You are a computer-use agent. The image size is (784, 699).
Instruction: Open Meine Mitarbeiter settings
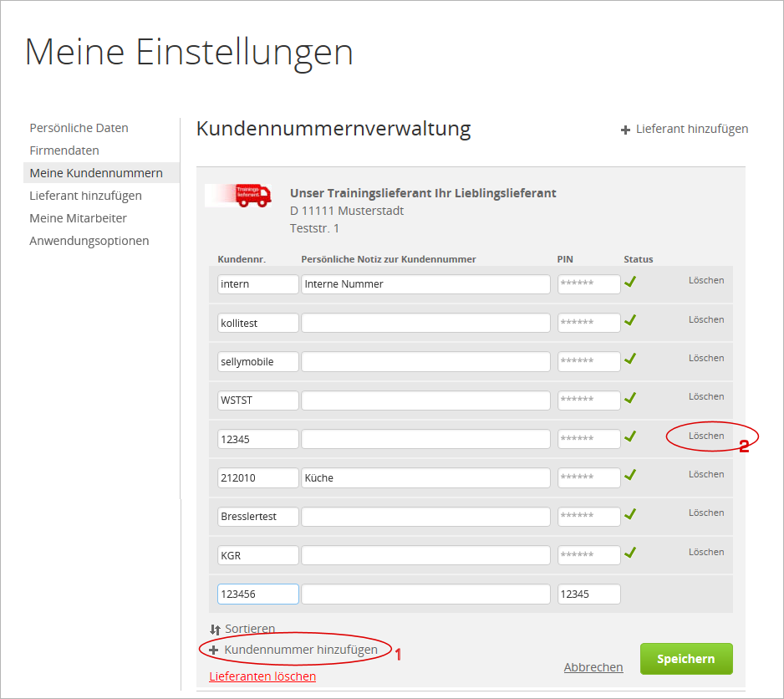(78, 217)
